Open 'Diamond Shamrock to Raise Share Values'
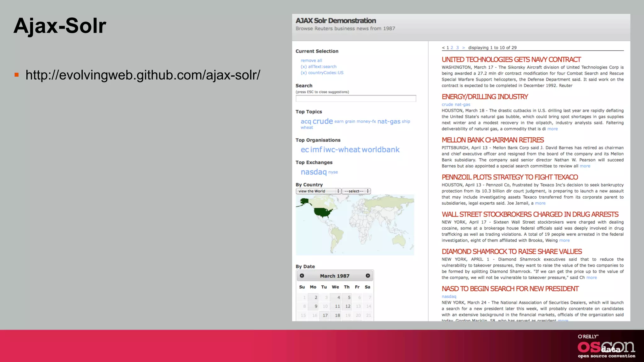 click(x=512, y=251)
